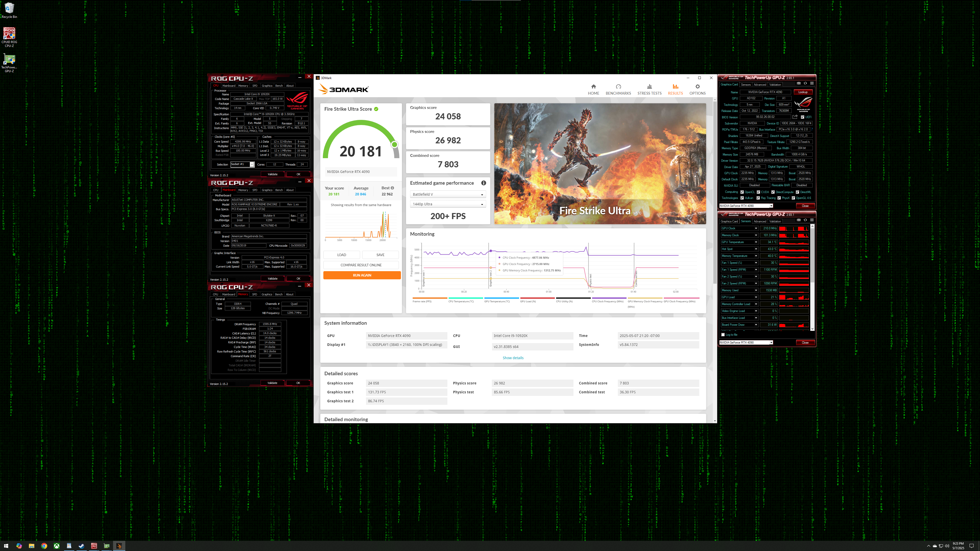Click the info icon next to Best score
Image resolution: width=980 pixels, height=551 pixels.
(392, 188)
